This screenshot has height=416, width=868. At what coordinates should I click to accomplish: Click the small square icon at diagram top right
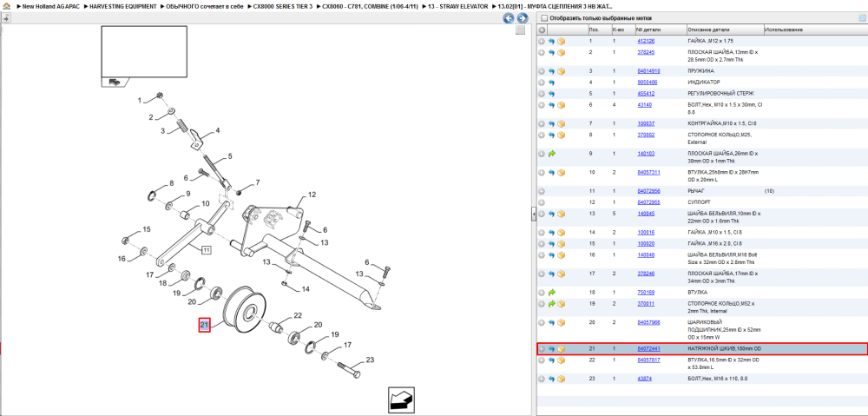pos(520,30)
